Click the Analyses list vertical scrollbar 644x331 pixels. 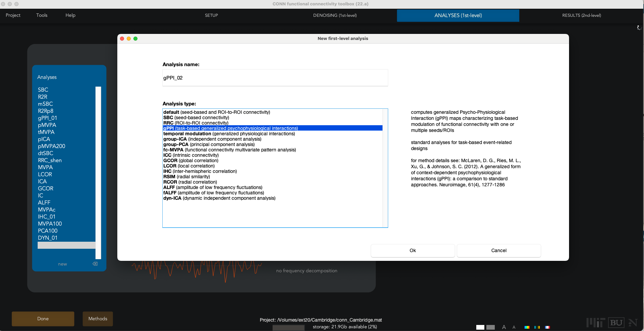tap(98, 168)
